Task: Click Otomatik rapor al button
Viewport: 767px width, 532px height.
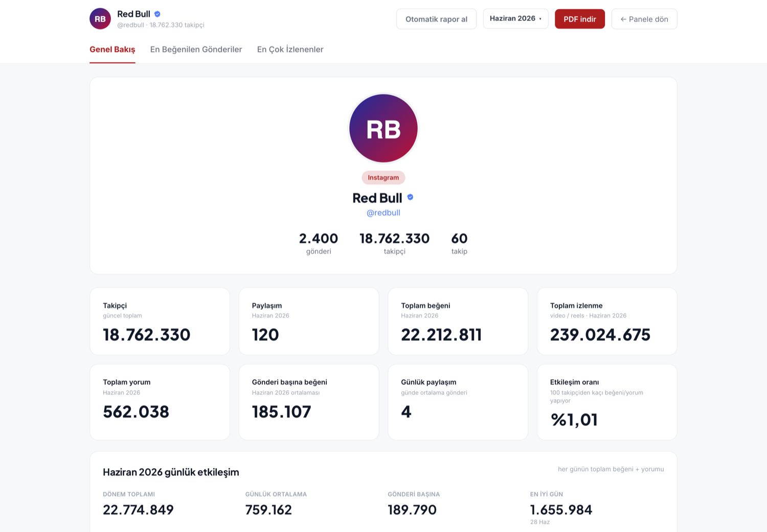Action: (x=436, y=19)
